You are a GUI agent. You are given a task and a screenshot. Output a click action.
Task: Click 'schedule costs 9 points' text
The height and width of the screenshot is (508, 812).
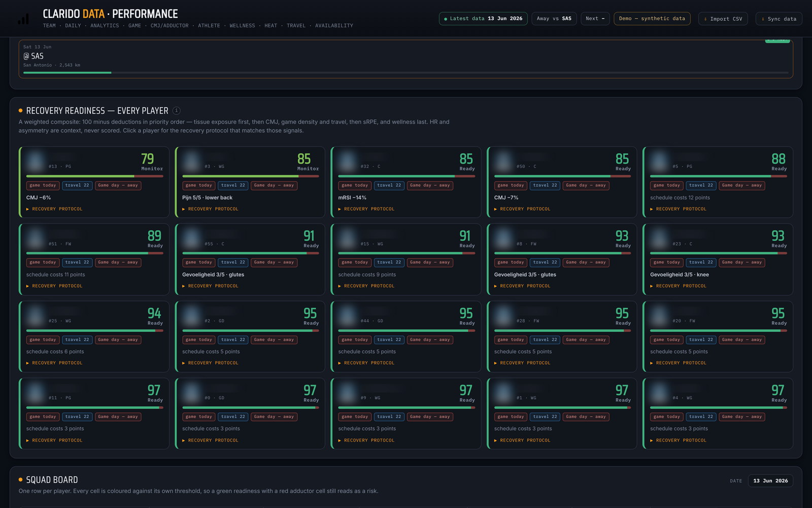click(367, 275)
